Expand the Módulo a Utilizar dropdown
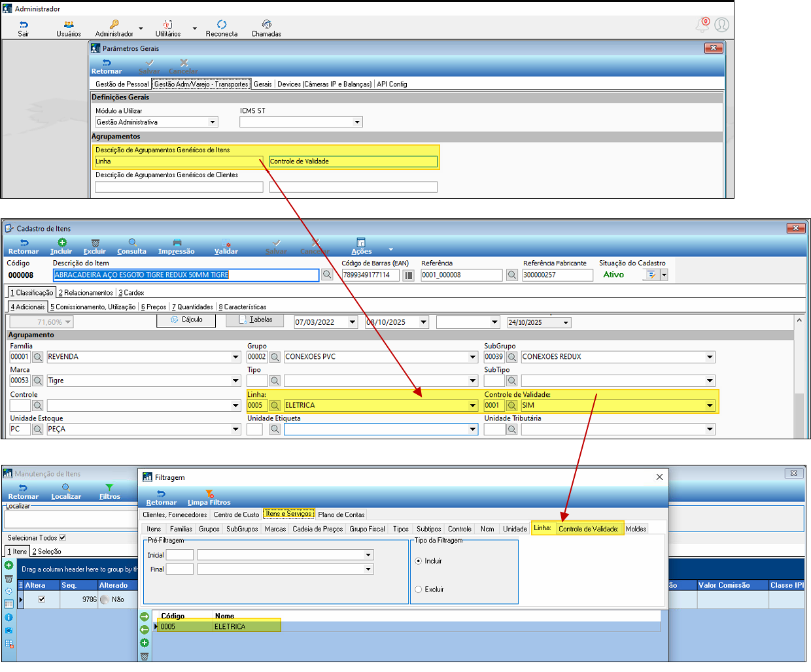Screen dimensions: 811x672 213,122
